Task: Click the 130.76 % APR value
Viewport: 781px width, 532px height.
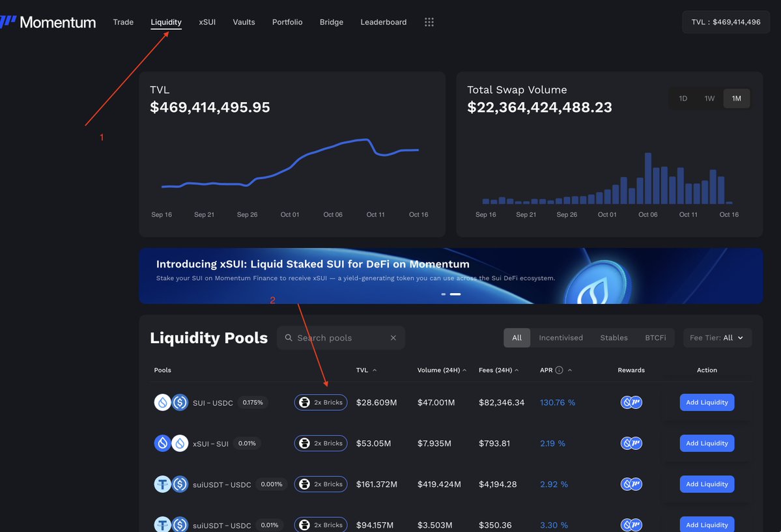Action: (558, 402)
